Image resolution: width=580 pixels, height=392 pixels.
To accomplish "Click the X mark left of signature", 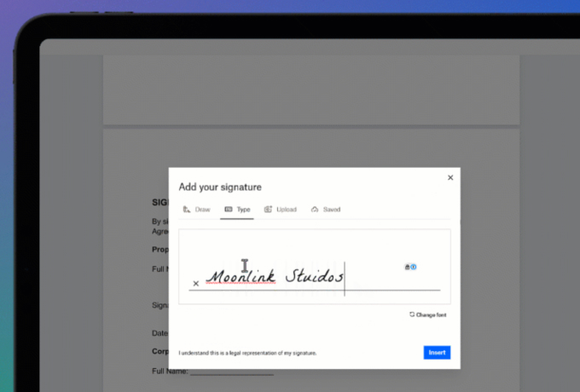I will [195, 283].
